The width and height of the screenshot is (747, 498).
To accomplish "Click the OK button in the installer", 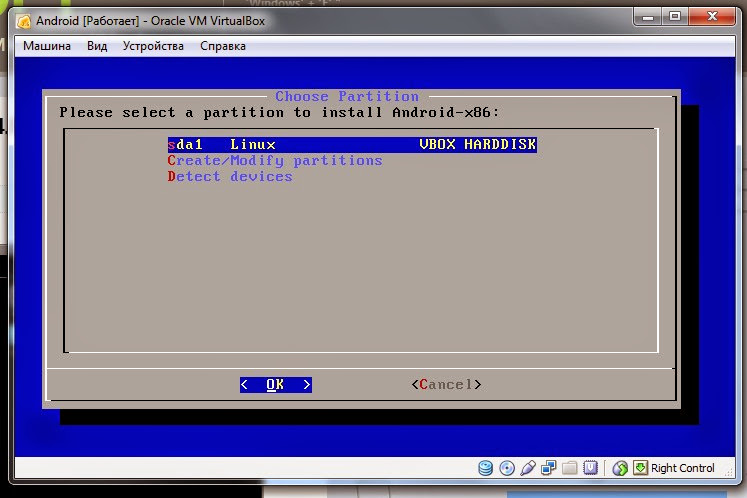I will [x=276, y=385].
